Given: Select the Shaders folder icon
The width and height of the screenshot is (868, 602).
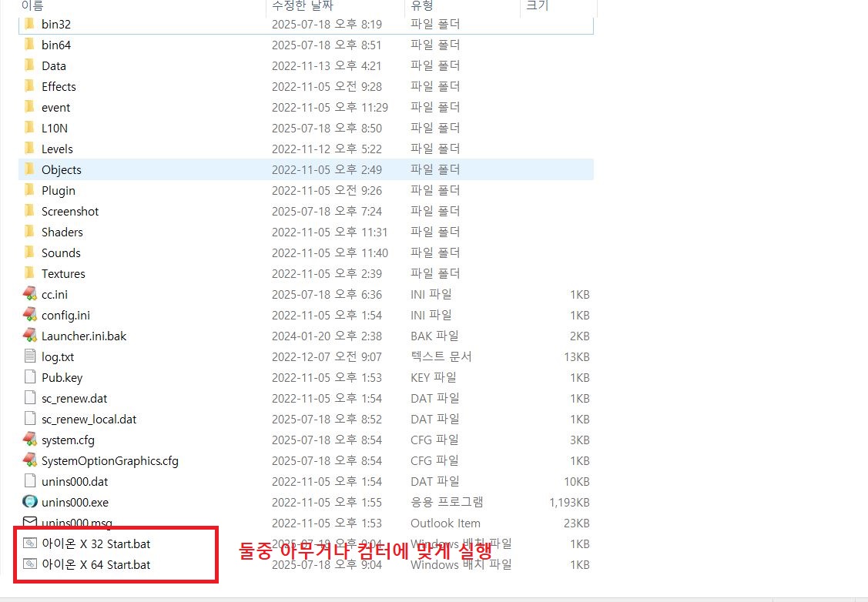Looking at the screenshot, I should tap(30, 232).
